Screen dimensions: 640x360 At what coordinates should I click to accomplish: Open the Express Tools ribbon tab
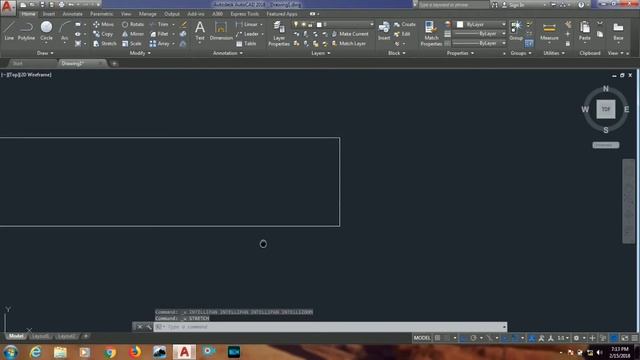[244, 14]
